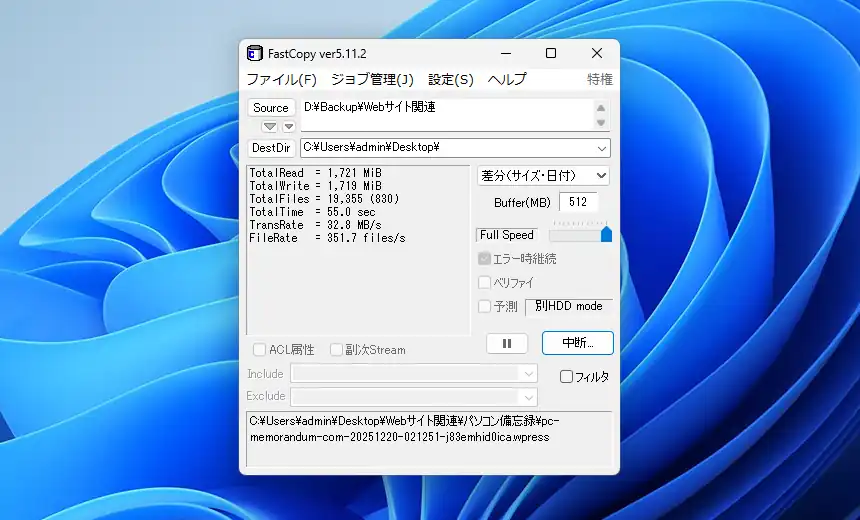
Task: Click the 別HDD mode button
Action: click(x=569, y=307)
